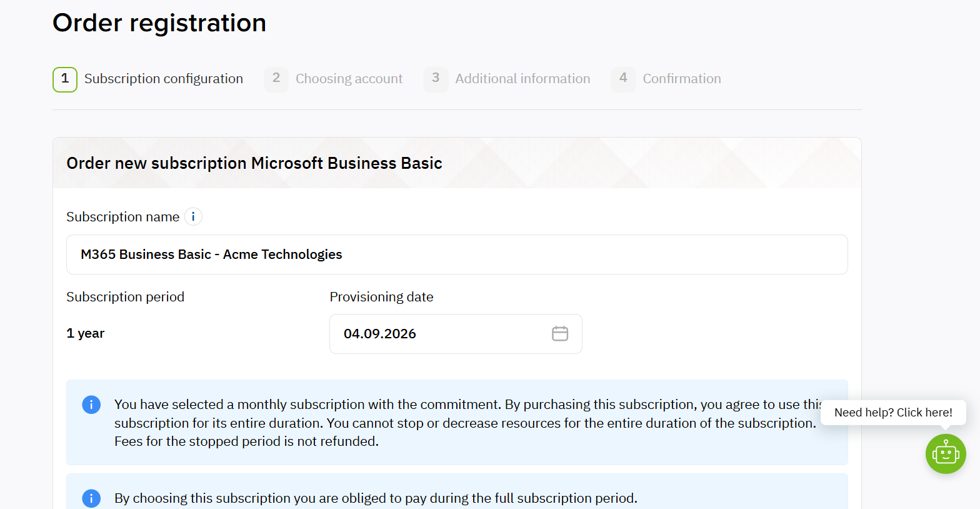This screenshot has width=980, height=509.
Task: Click the 'Subscription period' label
Action: (126, 297)
